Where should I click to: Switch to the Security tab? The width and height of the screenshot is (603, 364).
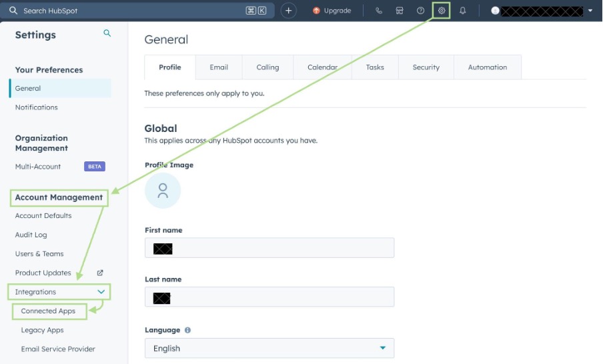426,67
